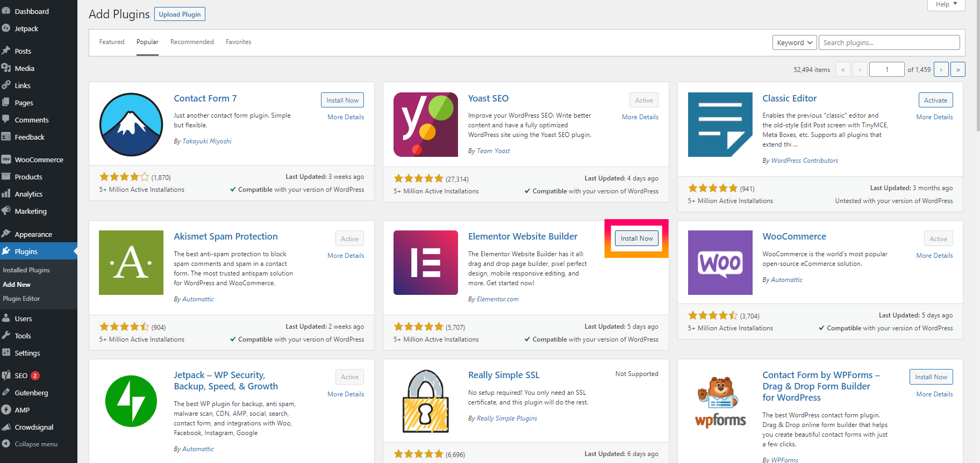Image resolution: width=980 pixels, height=463 pixels.
Task: Open the Pages icon in sidebar
Action: [x=6, y=102]
